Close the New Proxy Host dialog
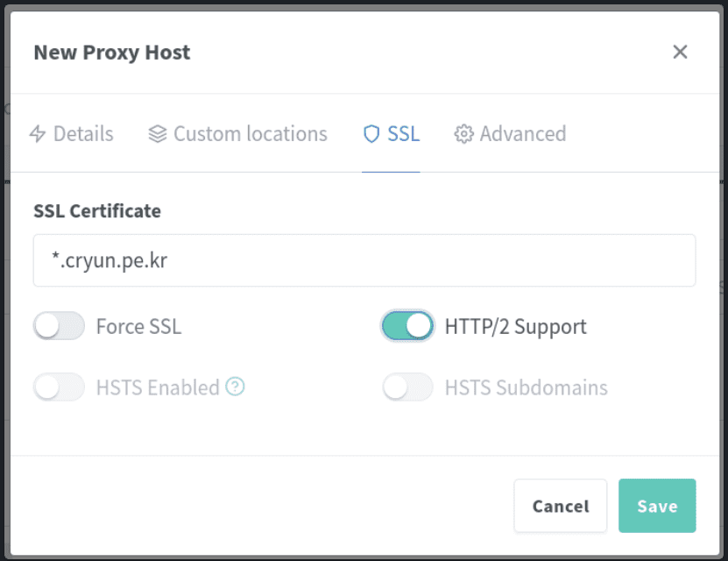The height and width of the screenshot is (561, 728). (x=680, y=52)
